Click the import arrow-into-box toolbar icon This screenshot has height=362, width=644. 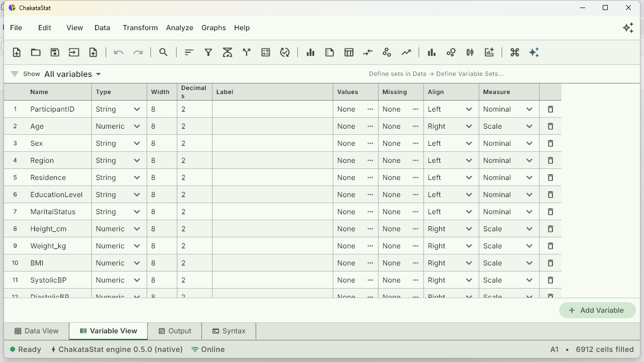click(x=74, y=52)
